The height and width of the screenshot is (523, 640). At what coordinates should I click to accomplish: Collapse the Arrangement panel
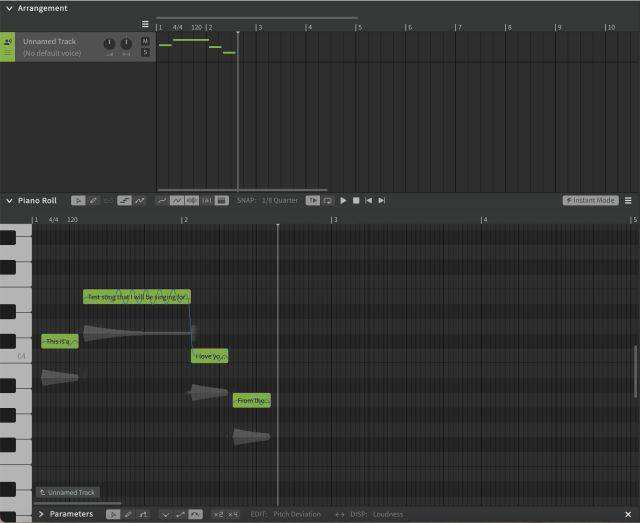point(9,8)
